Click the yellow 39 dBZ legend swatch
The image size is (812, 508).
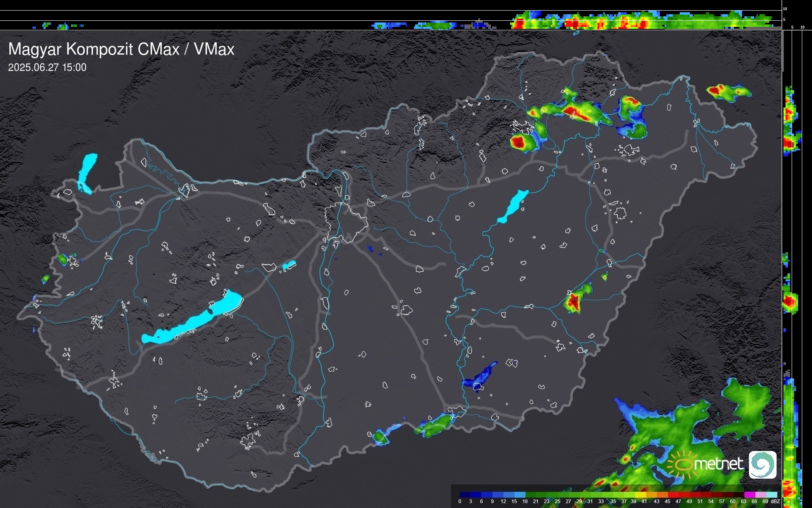click(x=639, y=495)
